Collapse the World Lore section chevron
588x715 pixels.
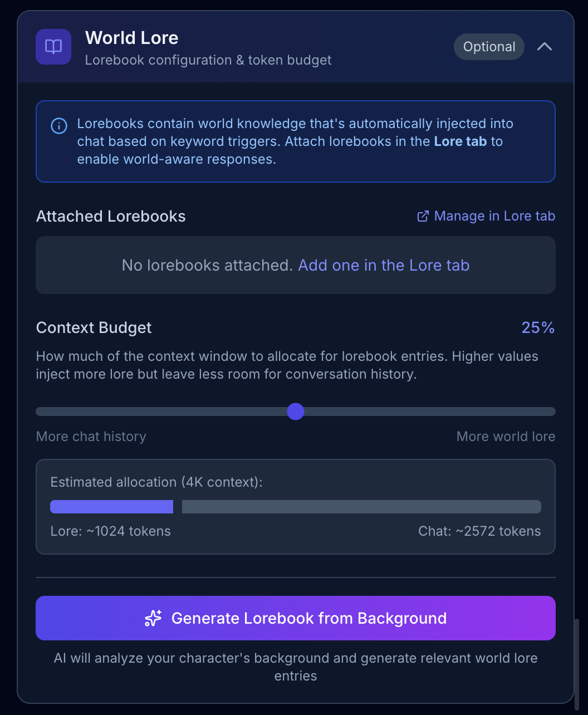point(544,47)
